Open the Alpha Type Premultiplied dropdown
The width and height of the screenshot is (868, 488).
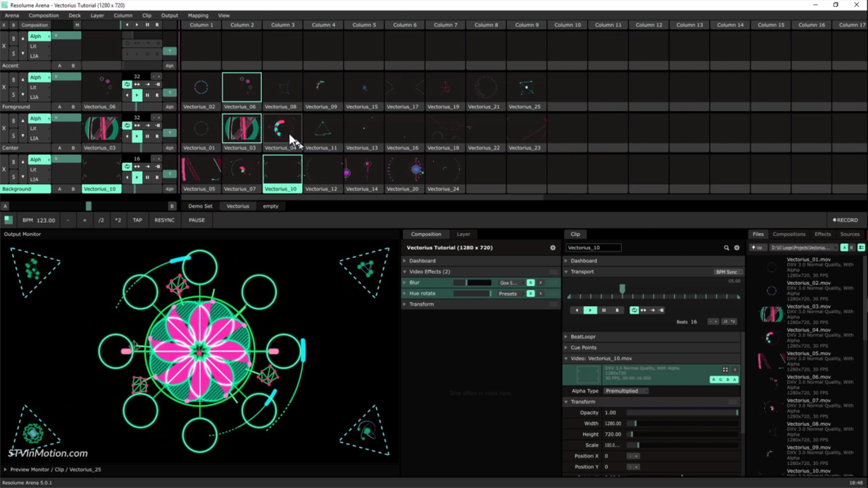625,391
